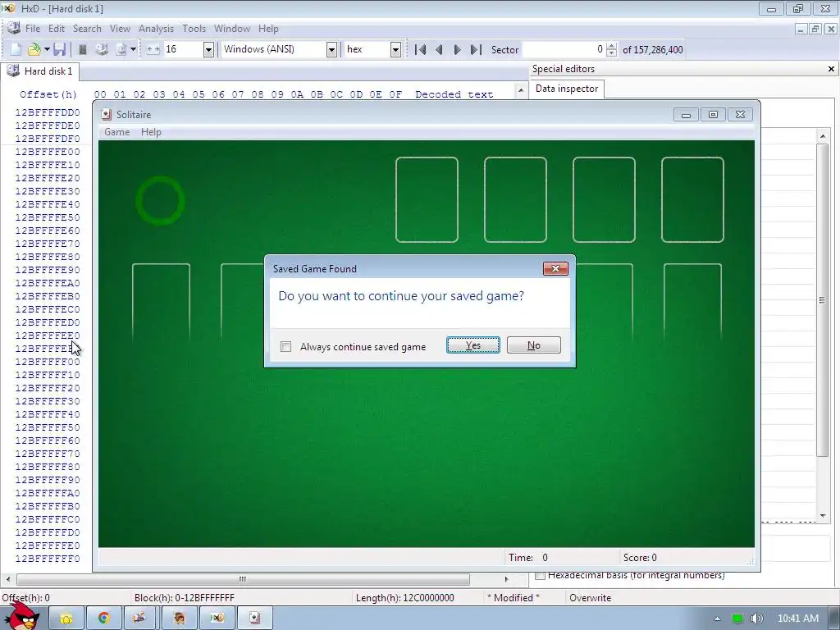Click the Sector number input field

pos(564,49)
